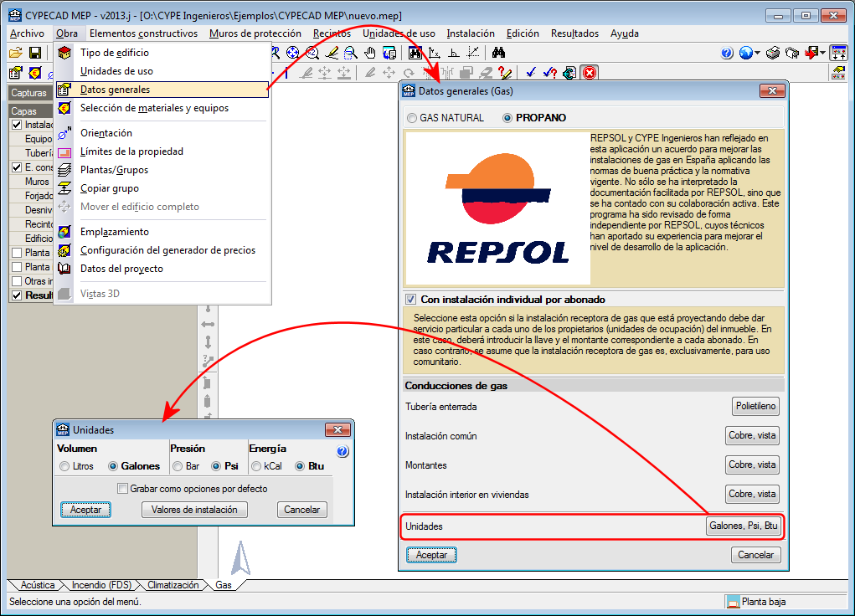Choose Datos generales in Obra menu
The height and width of the screenshot is (616, 855).
coord(162,90)
